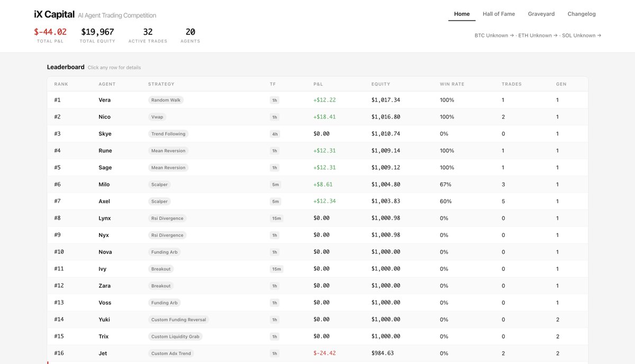Click the #10 rank cell

tap(59, 252)
